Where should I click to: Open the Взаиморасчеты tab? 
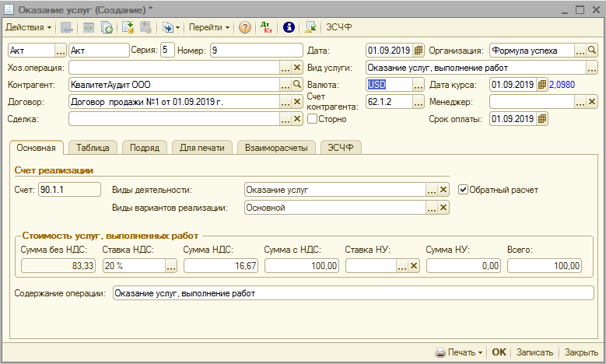coord(276,147)
